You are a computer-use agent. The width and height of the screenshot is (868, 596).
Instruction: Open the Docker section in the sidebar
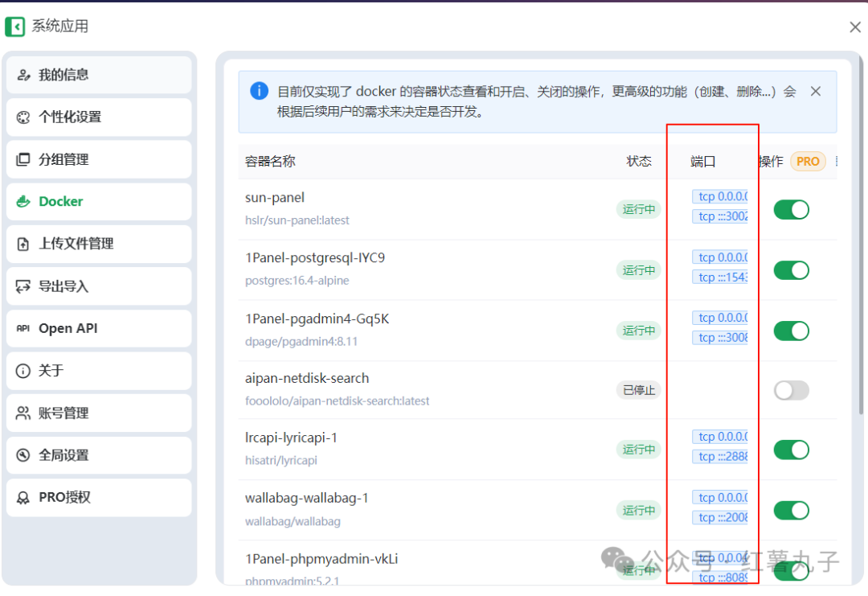click(x=99, y=201)
